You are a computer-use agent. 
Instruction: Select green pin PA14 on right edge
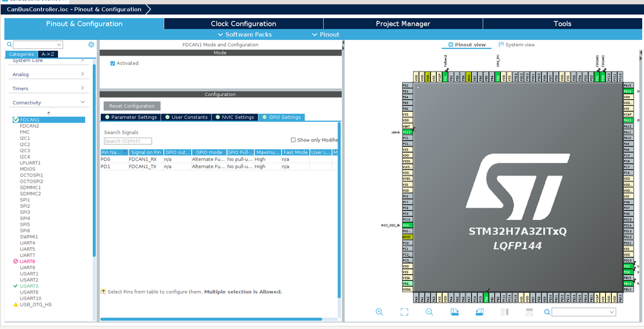point(628,91)
